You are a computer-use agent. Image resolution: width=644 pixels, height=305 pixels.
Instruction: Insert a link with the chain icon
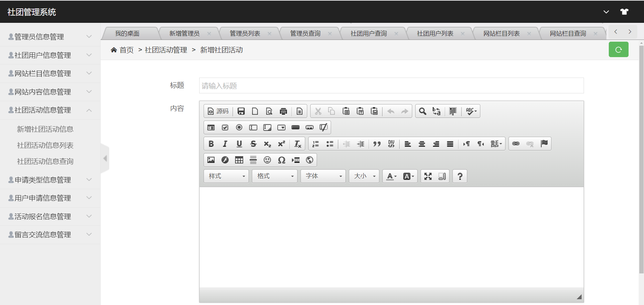516,144
